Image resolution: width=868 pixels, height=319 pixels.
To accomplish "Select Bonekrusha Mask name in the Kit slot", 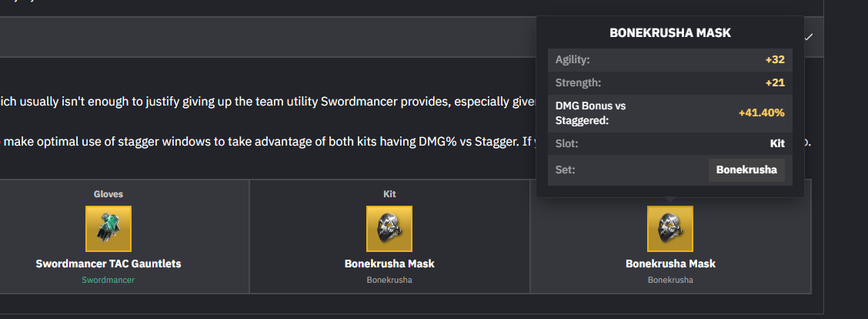I will tap(389, 264).
